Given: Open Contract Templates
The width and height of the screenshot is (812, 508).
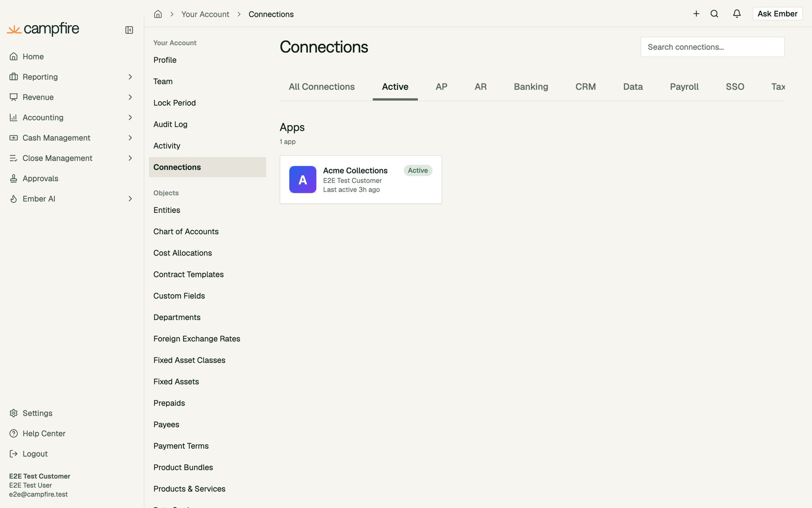Looking at the screenshot, I should 208,275.
